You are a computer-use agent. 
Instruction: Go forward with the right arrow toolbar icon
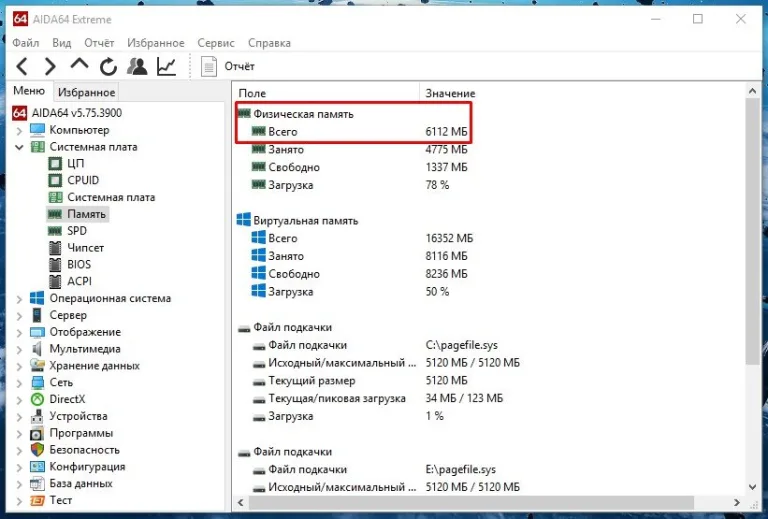(x=50, y=66)
